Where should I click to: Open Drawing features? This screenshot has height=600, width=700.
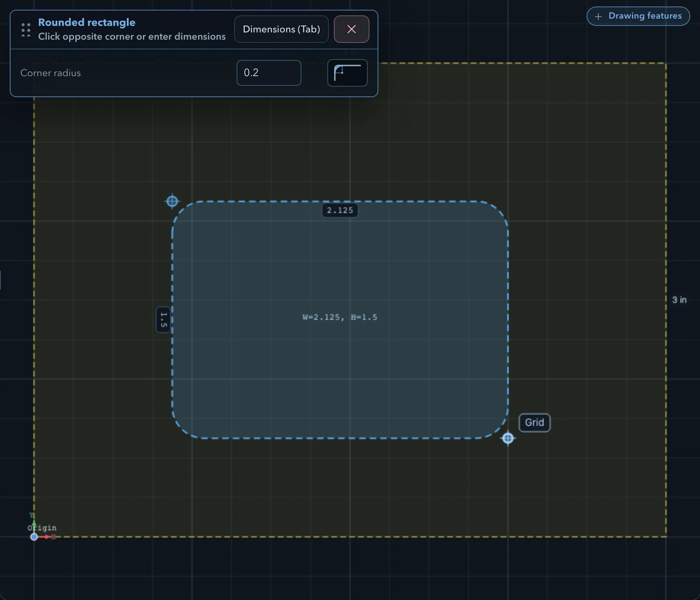coord(638,16)
